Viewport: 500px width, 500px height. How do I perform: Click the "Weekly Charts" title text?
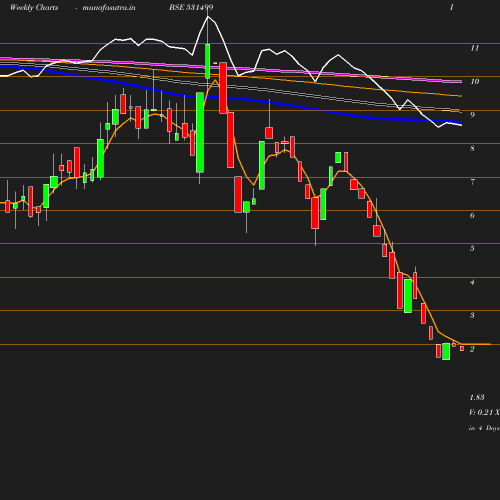[x=34, y=7]
